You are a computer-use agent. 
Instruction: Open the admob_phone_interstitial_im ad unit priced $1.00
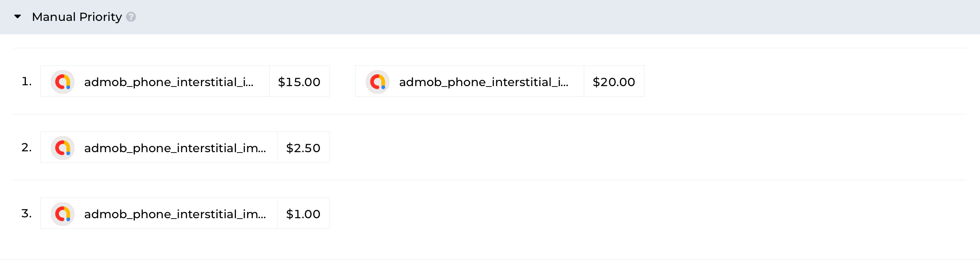click(175, 214)
